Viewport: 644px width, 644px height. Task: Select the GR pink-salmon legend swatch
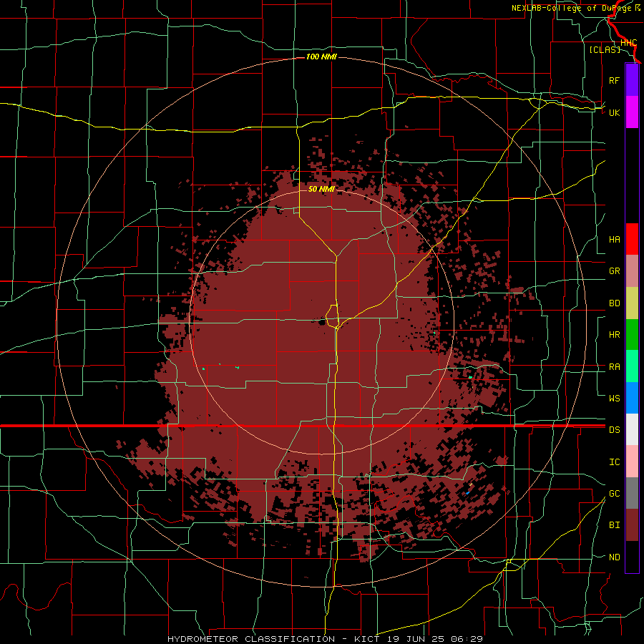pos(632,270)
